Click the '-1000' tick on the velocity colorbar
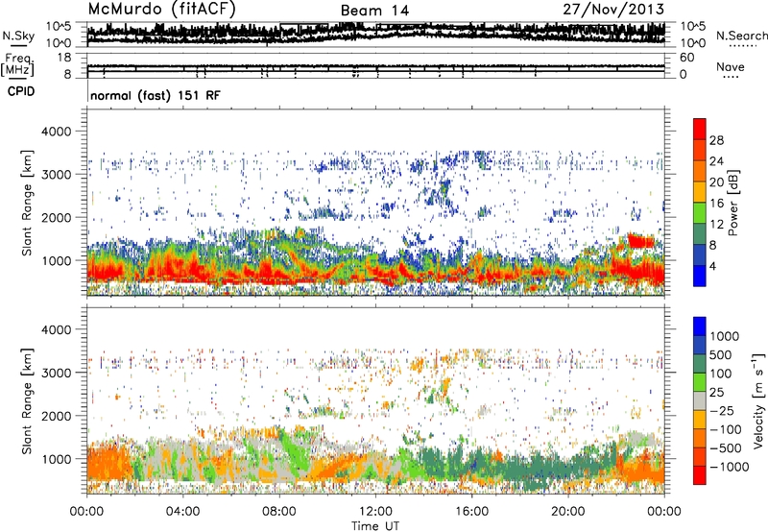 730,467
